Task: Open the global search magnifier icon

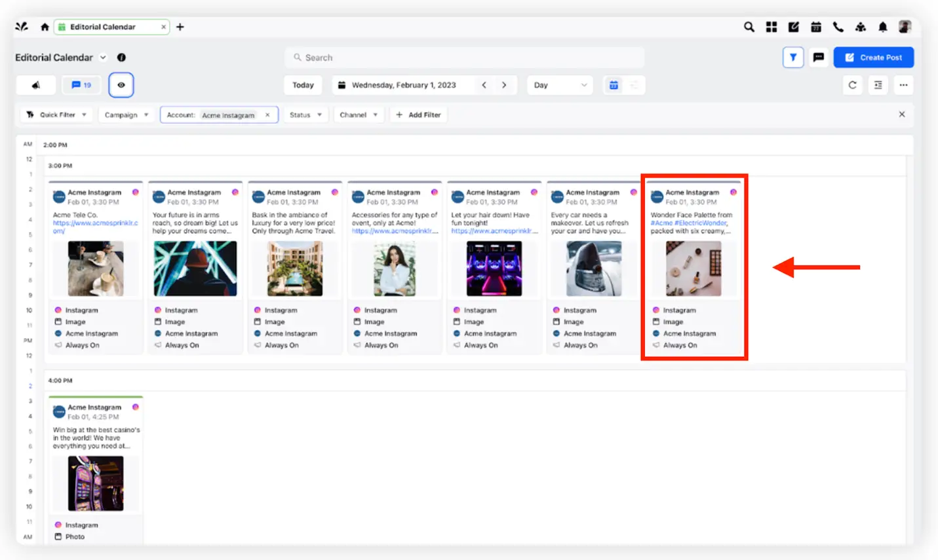Action: pos(749,27)
